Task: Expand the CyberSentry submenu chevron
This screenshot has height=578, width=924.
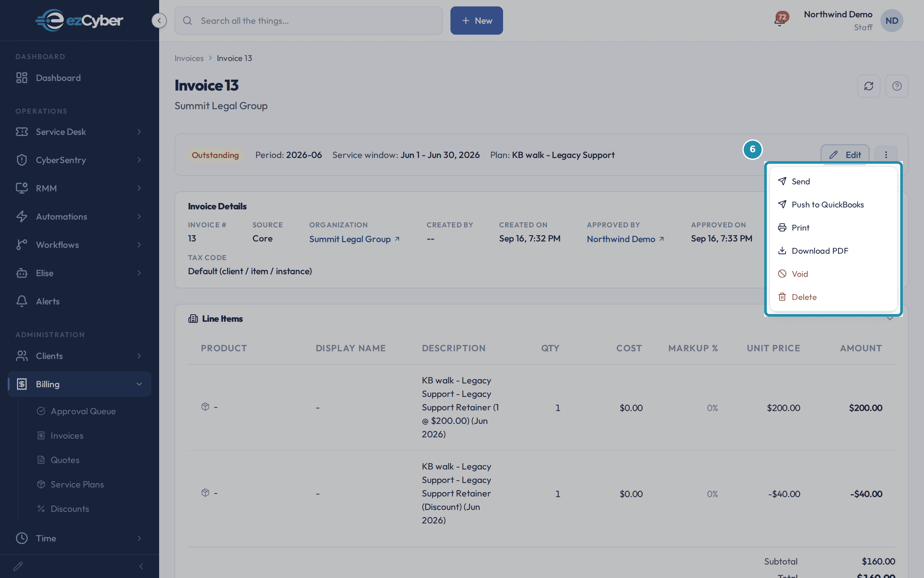Action: tap(139, 160)
